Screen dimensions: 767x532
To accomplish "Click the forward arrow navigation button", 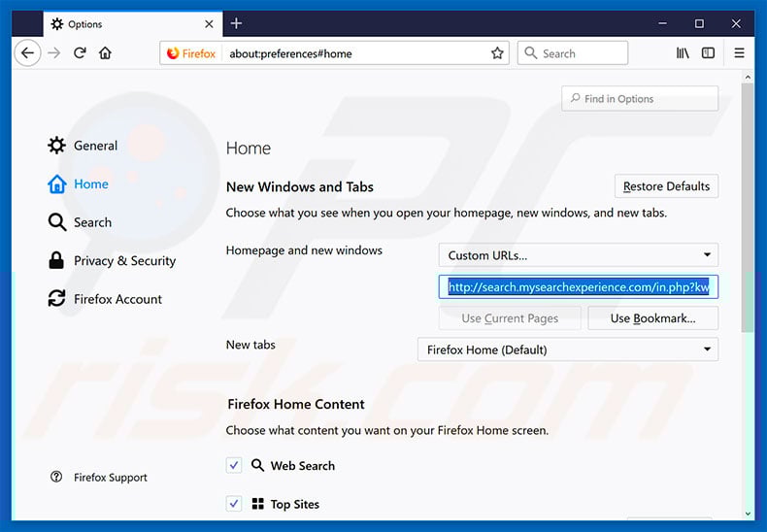I will tap(54, 52).
